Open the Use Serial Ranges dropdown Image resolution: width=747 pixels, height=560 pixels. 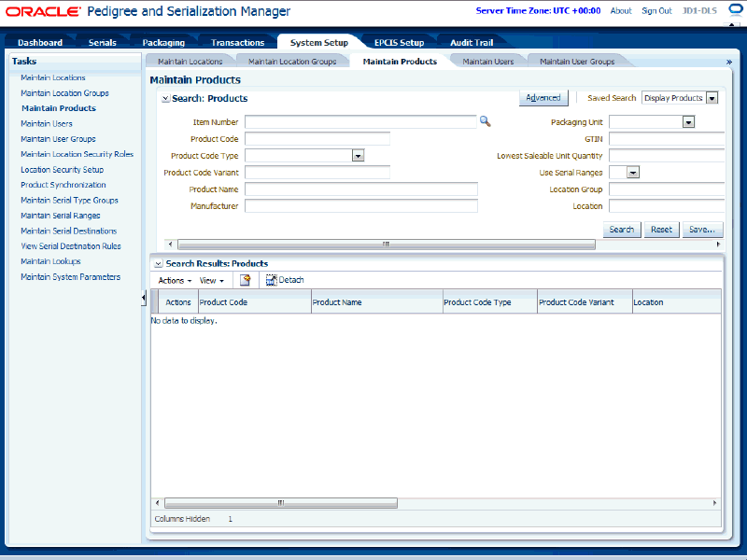point(633,173)
